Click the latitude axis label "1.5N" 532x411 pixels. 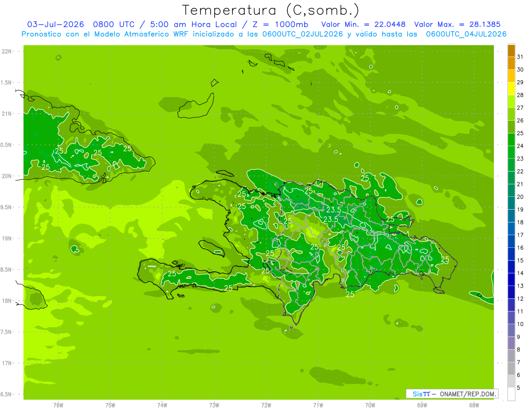click(x=6, y=82)
